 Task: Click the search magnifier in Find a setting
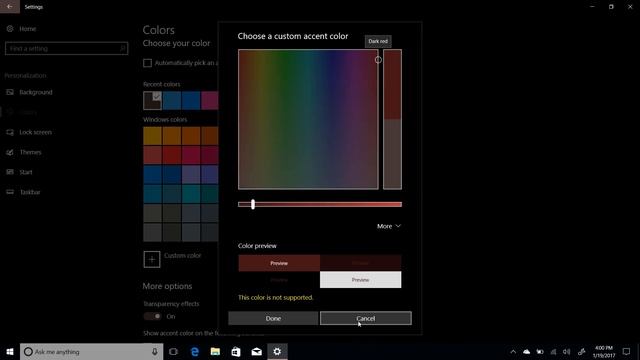(x=122, y=49)
